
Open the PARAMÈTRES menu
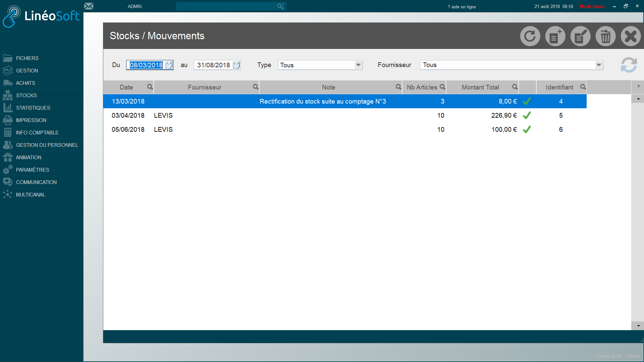pos(42,170)
